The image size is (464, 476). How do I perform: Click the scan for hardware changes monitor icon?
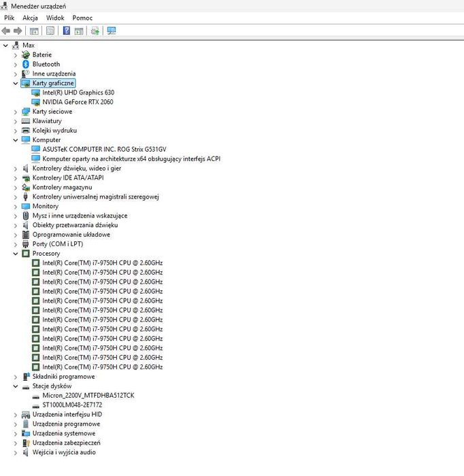click(x=112, y=31)
